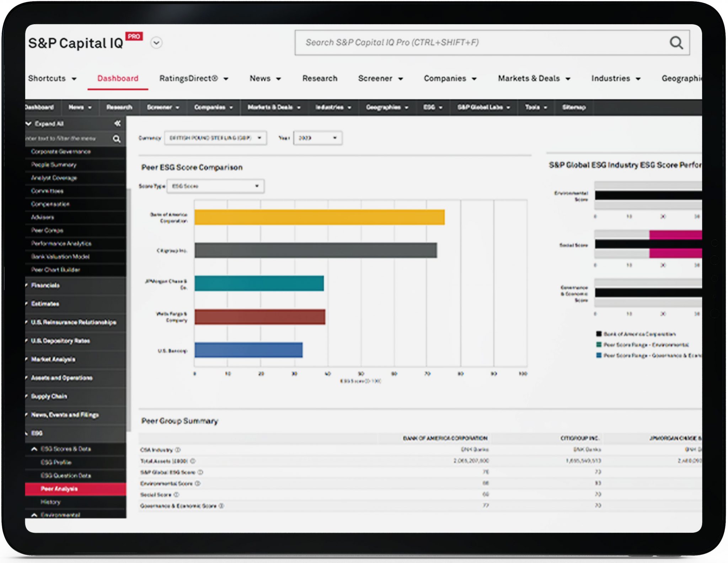The image size is (728, 563).
Task: Collapse the sidebar with double-arrow icon
Action: click(x=117, y=123)
